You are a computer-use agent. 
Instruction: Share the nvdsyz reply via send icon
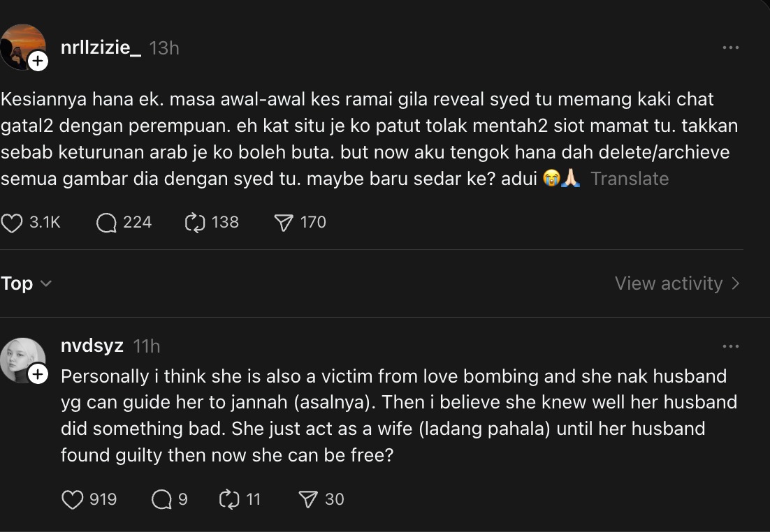pos(308,500)
